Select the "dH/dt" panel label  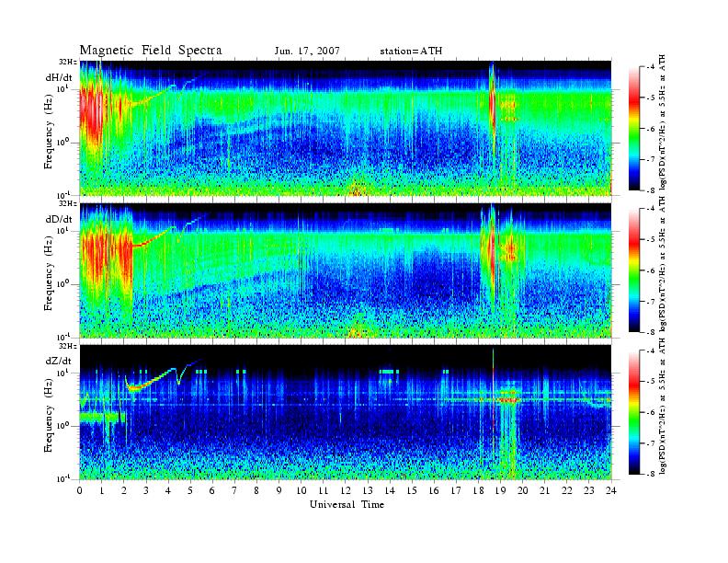click(59, 78)
